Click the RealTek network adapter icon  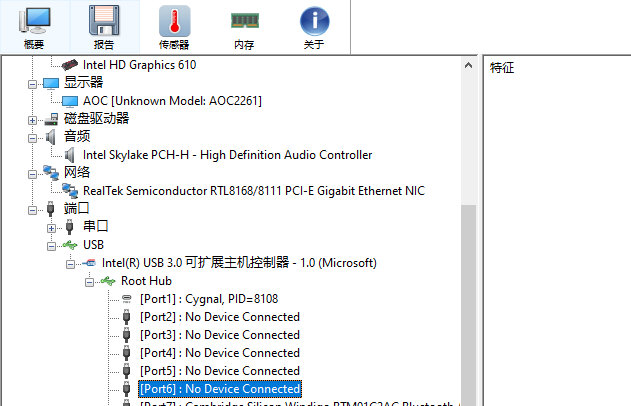point(70,190)
